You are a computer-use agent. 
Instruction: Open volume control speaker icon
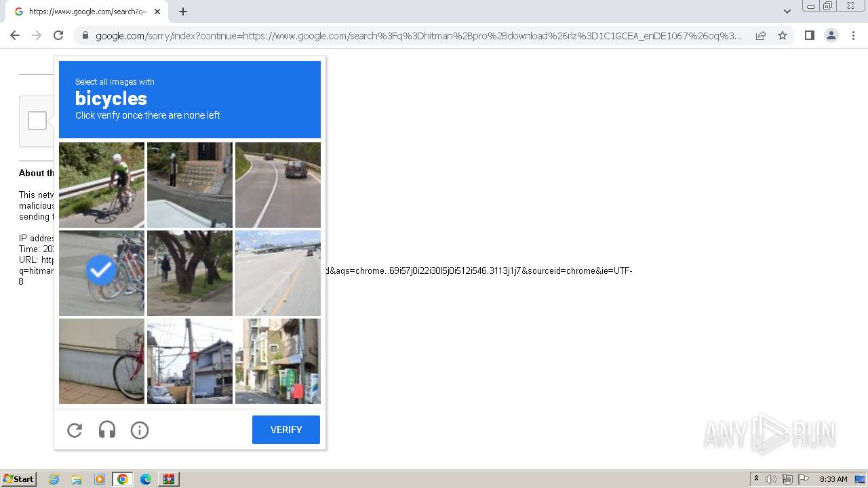pyautogui.click(x=771, y=479)
